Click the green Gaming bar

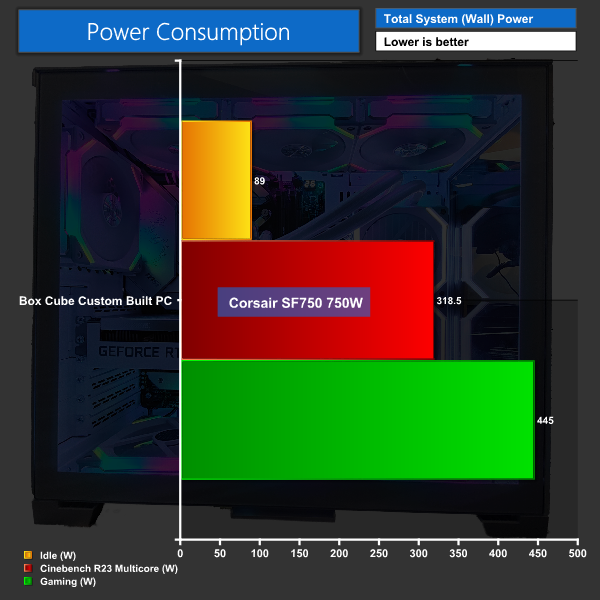click(358, 420)
